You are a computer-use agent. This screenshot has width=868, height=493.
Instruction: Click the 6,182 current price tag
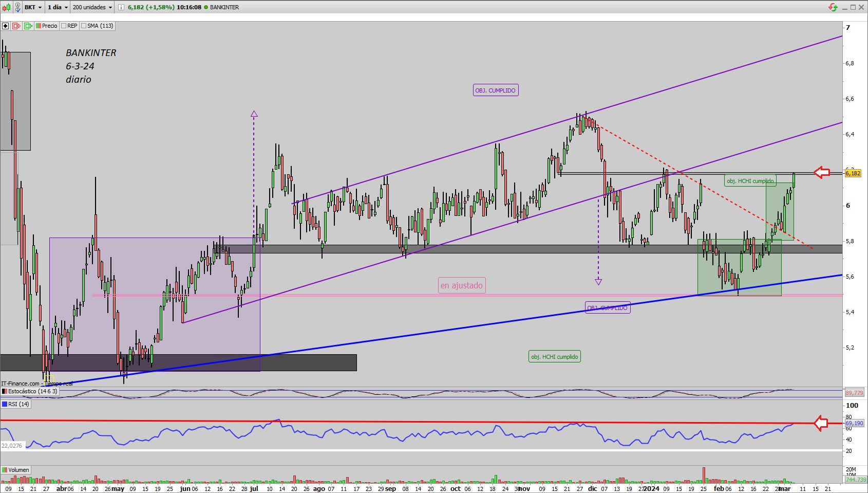tap(853, 173)
